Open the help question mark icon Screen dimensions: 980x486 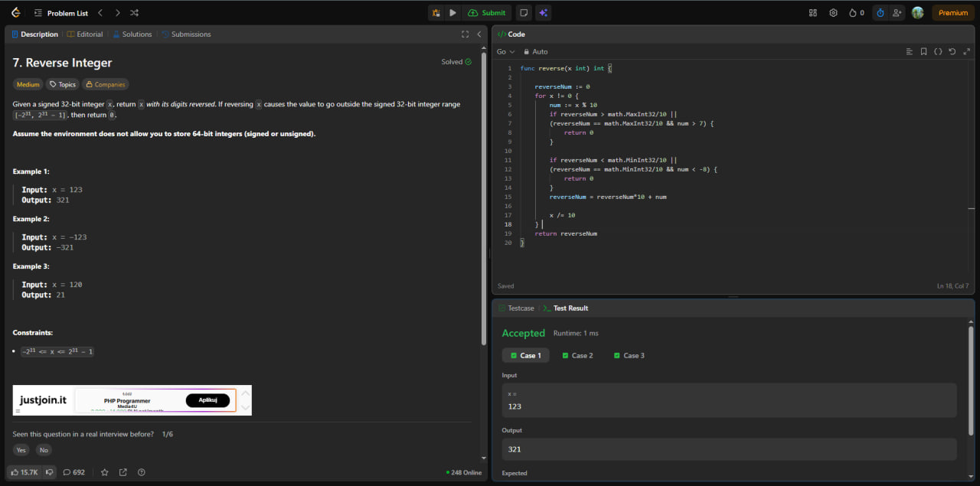point(142,472)
